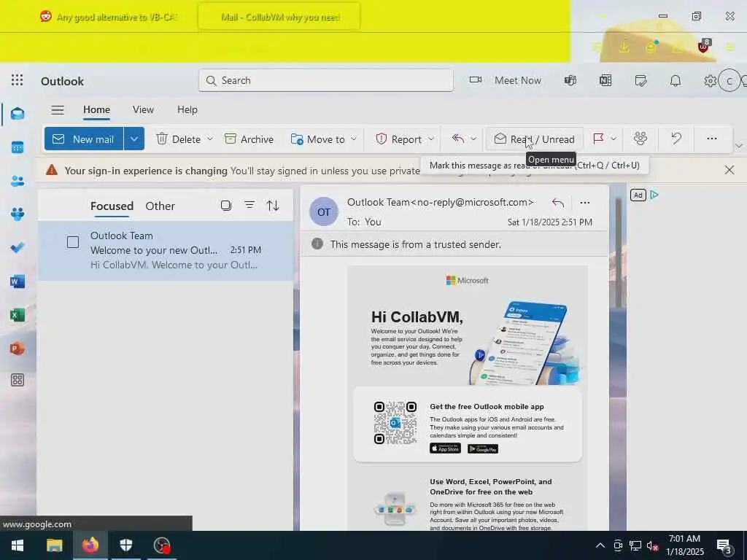Viewport: 747px width, 560px height.
Task: Expand the ribbon chevron at right
Action: coord(739,146)
